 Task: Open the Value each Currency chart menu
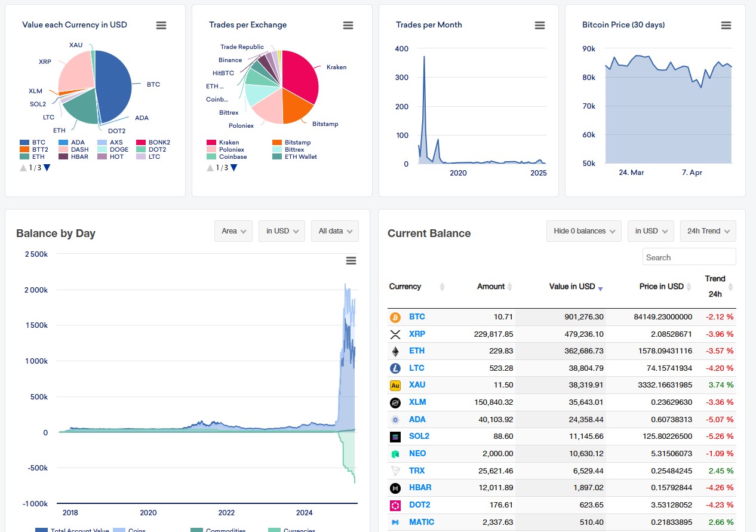click(x=161, y=25)
